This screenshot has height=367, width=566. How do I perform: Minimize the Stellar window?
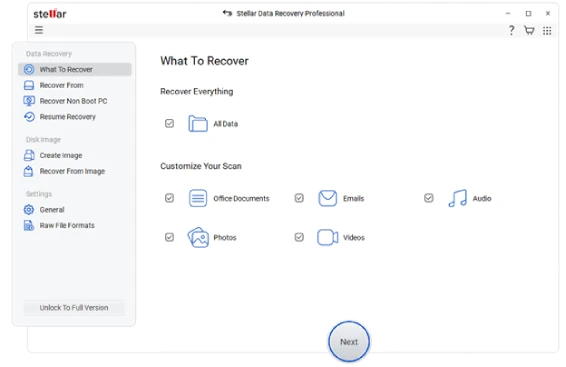coord(508,13)
